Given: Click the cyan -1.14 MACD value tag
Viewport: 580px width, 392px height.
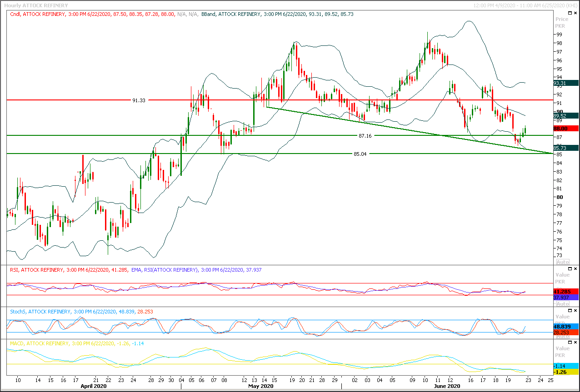Looking at the screenshot, I should tap(566, 366).
